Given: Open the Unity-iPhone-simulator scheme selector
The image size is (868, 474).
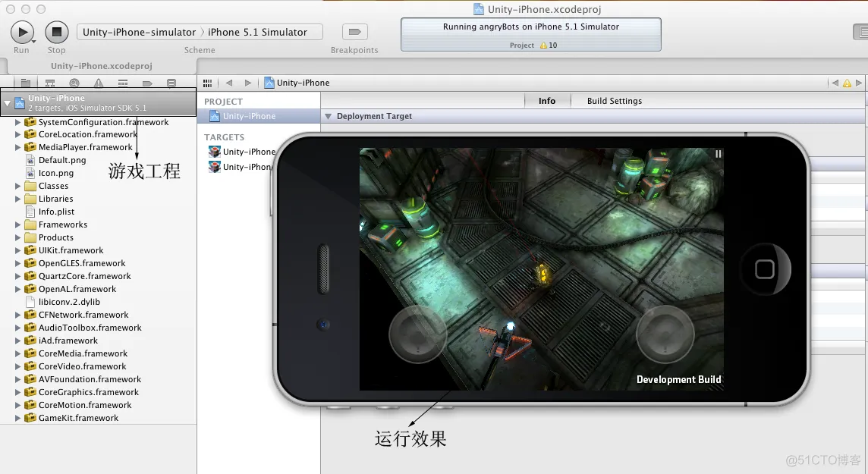Looking at the screenshot, I should coord(139,32).
